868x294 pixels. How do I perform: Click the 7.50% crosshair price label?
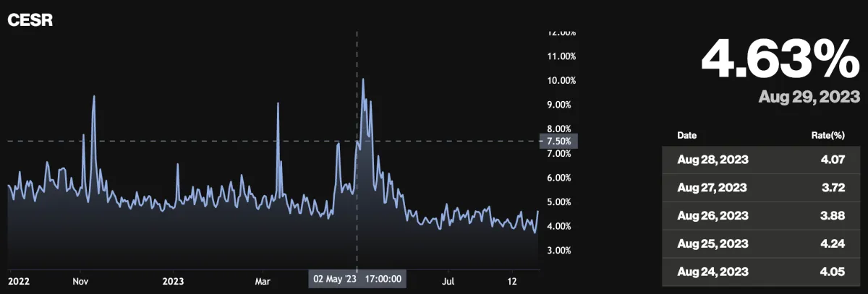(x=559, y=141)
